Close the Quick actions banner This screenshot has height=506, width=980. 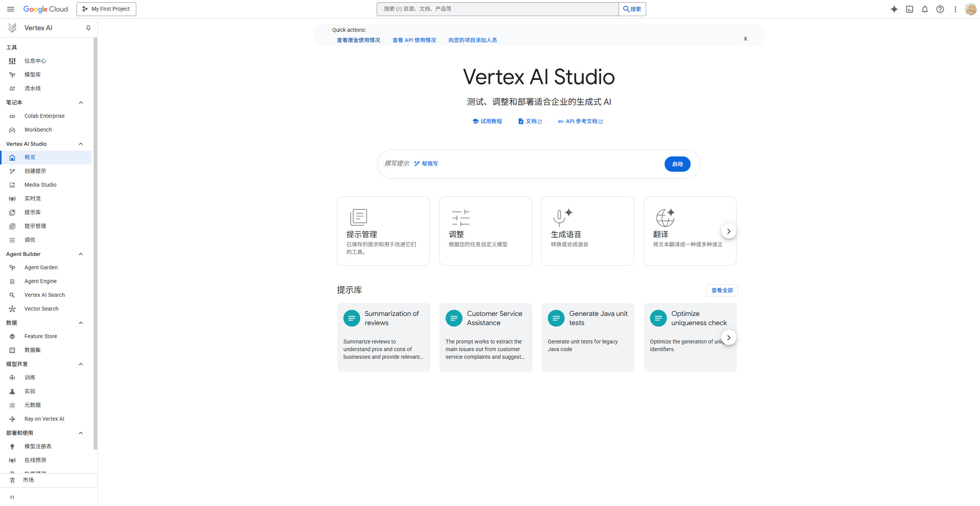[745, 39]
